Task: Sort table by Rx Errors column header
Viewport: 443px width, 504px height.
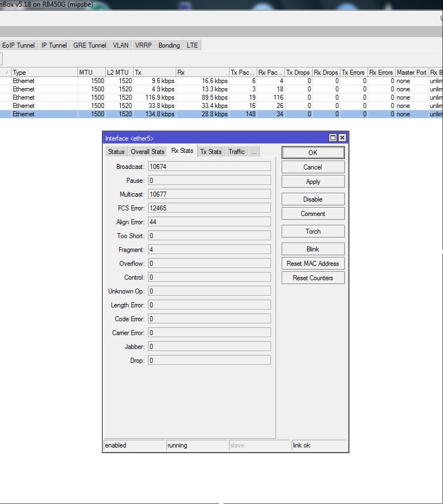Action: [x=381, y=73]
